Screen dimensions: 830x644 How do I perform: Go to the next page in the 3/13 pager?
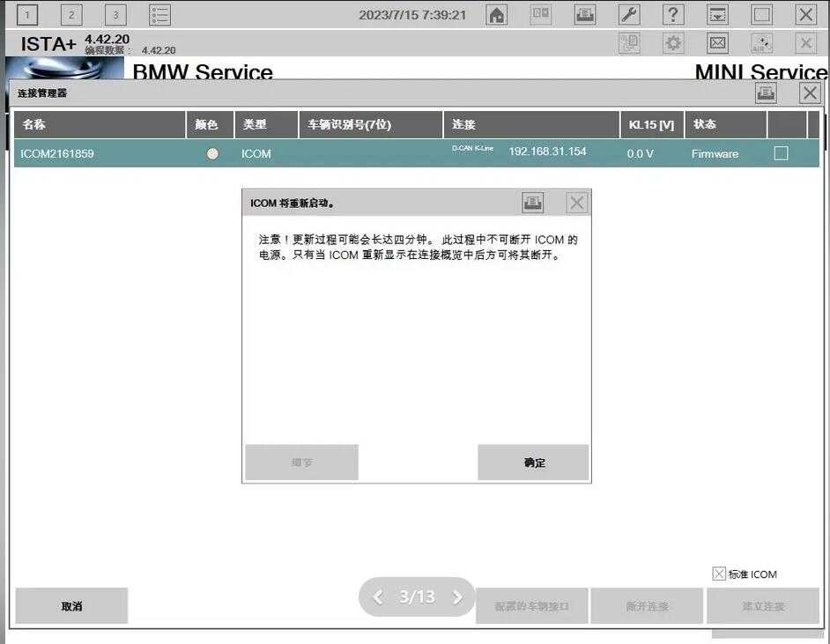(457, 597)
